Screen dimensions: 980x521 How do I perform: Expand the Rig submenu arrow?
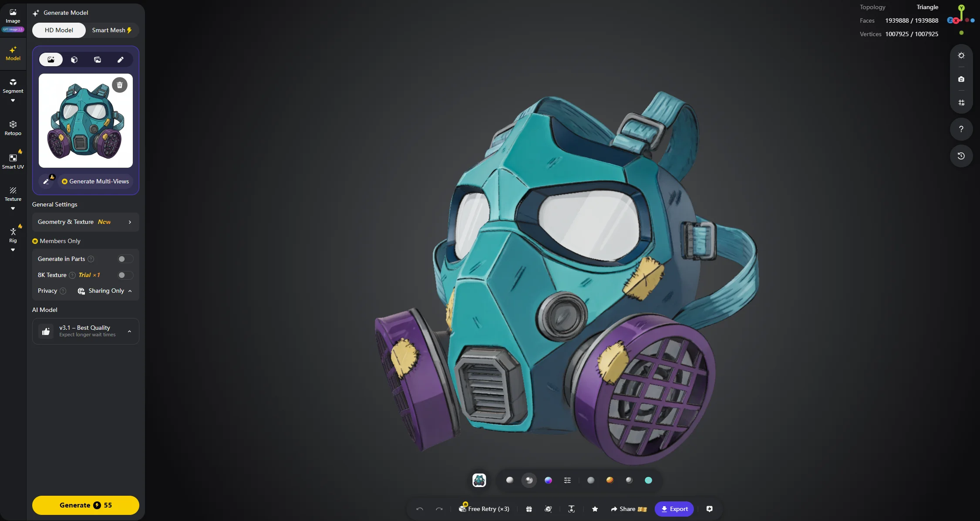[x=13, y=250]
